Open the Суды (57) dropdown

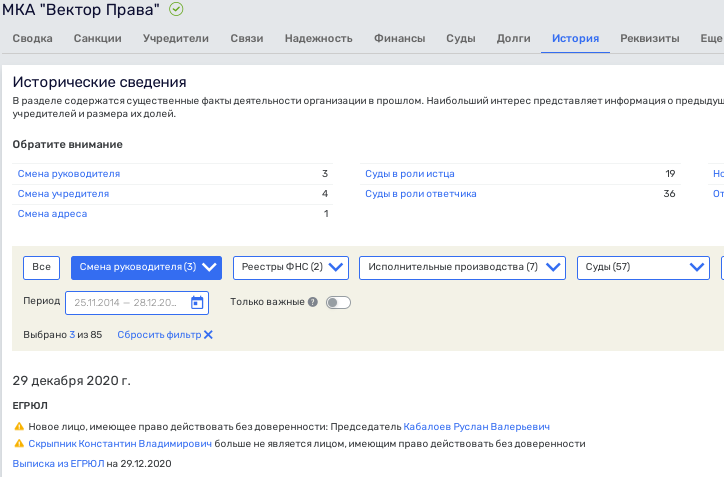tap(643, 268)
